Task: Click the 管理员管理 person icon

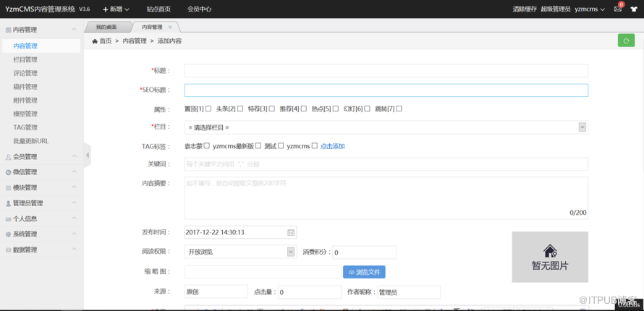Action: [8, 203]
